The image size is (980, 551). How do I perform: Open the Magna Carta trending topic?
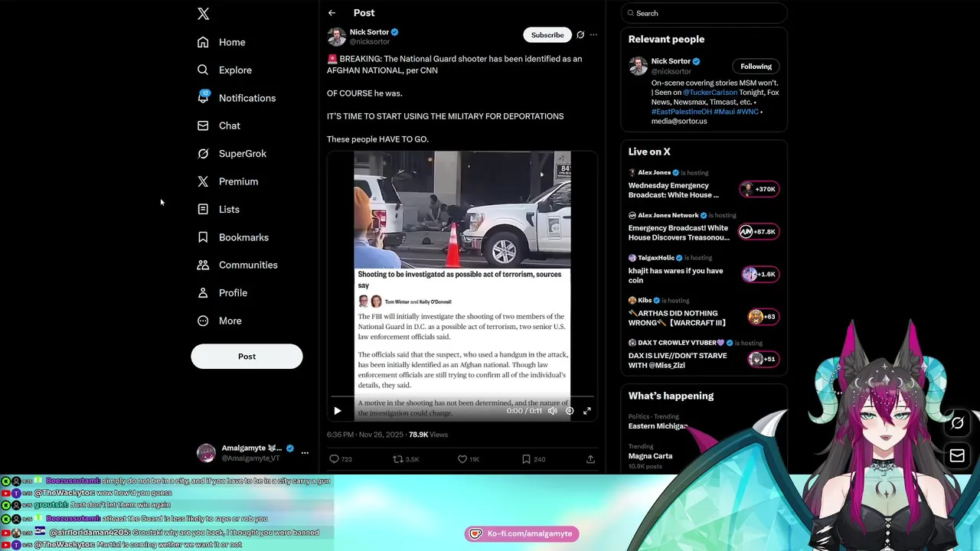coord(650,456)
